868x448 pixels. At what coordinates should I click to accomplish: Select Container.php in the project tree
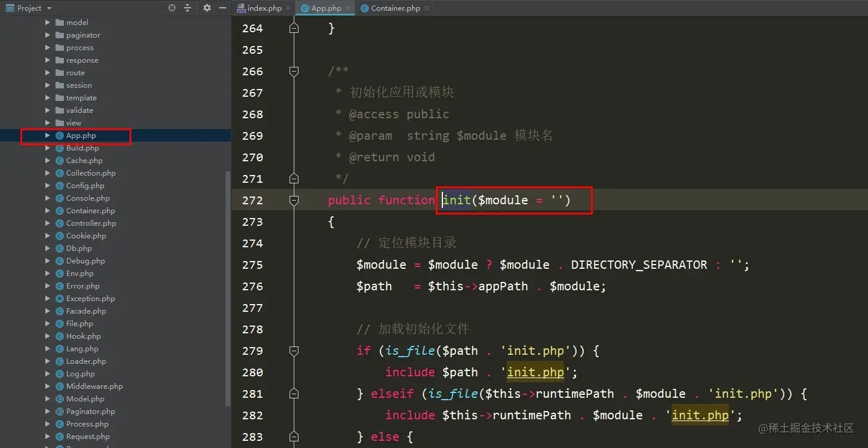point(91,211)
